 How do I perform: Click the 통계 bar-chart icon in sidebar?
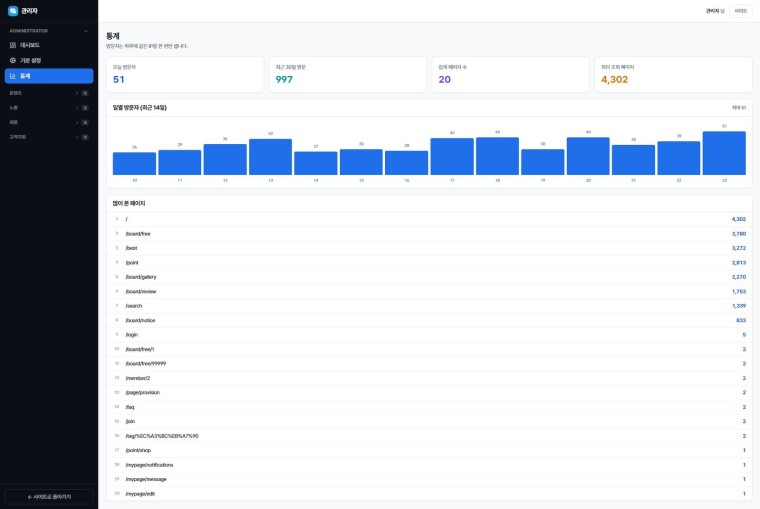coord(13,76)
